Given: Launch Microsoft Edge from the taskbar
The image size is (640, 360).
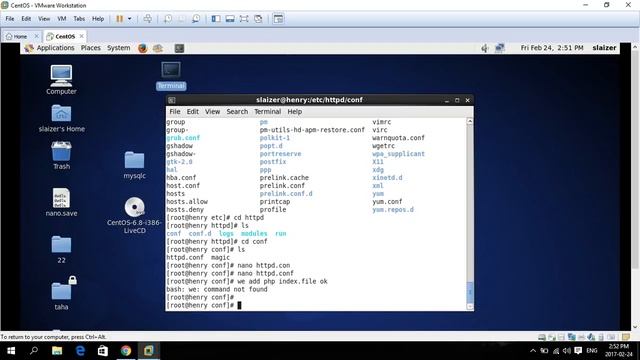Looking at the screenshot, I should pos(80,351).
